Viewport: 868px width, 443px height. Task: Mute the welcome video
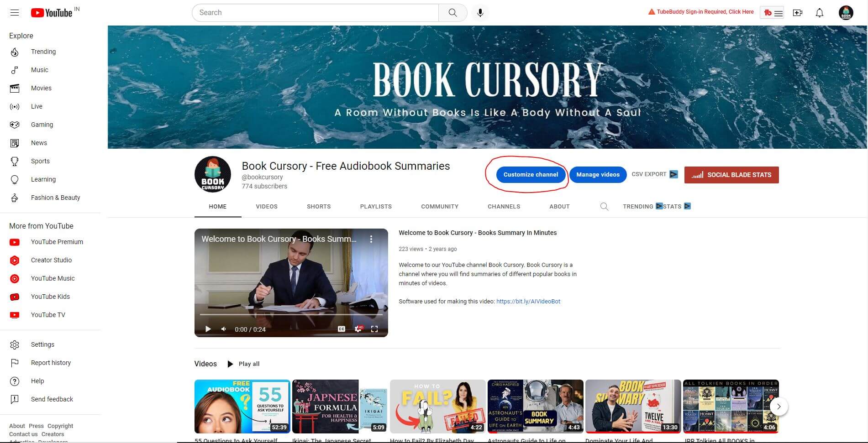point(224,329)
